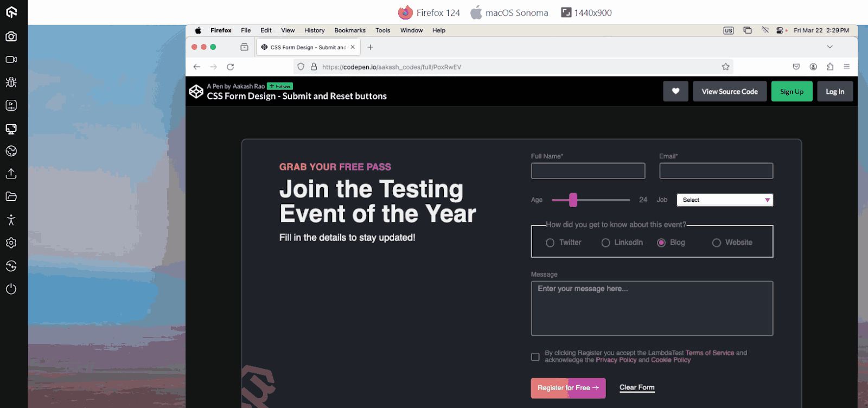Open the cube devtools icon in sidebar
Viewport: 868px width, 408px height.
pos(11,151)
